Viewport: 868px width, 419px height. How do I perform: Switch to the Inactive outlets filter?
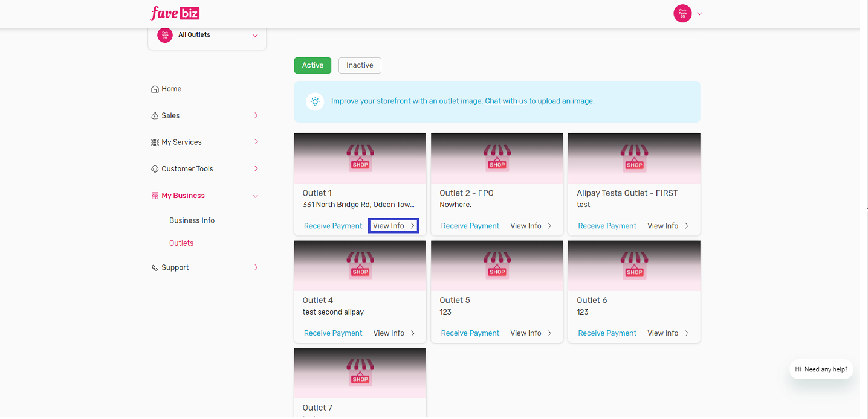360,65
